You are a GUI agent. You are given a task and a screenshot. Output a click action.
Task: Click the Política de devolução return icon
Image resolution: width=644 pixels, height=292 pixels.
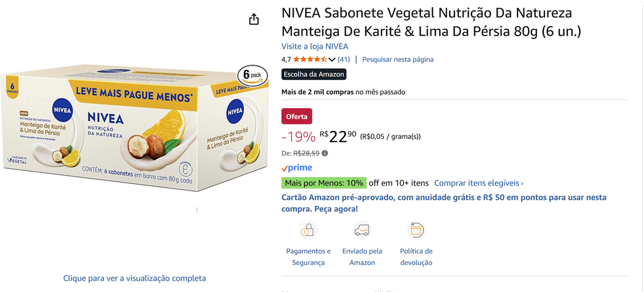(x=416, y=230)
